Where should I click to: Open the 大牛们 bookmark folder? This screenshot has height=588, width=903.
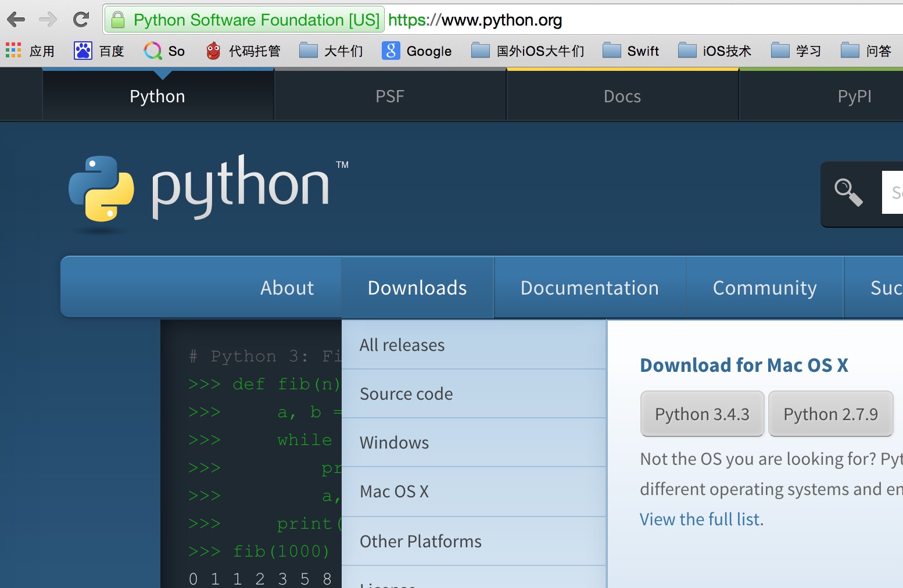[x=331, y=51]
